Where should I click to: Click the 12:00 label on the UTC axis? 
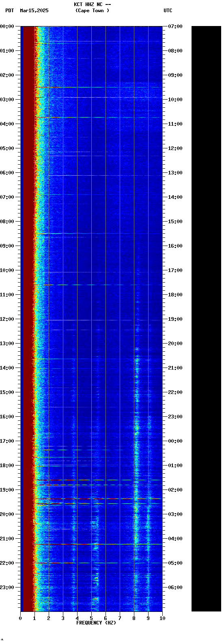[175, 148]
